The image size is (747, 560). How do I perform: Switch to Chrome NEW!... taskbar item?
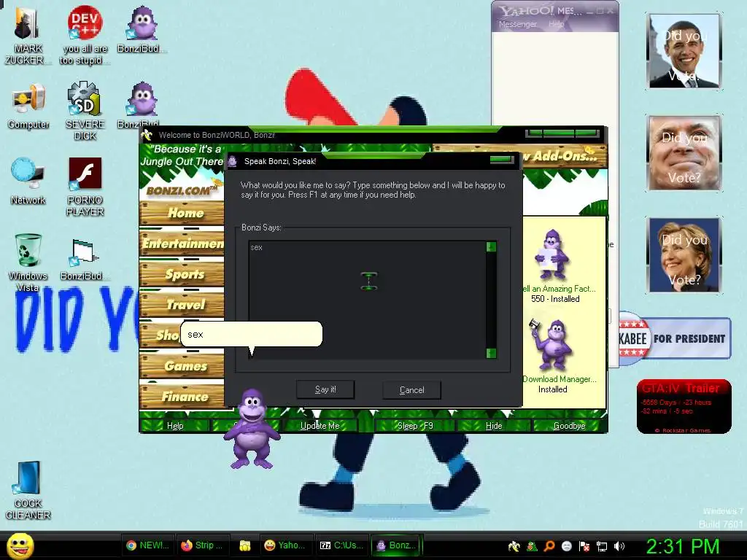point(147,545)
